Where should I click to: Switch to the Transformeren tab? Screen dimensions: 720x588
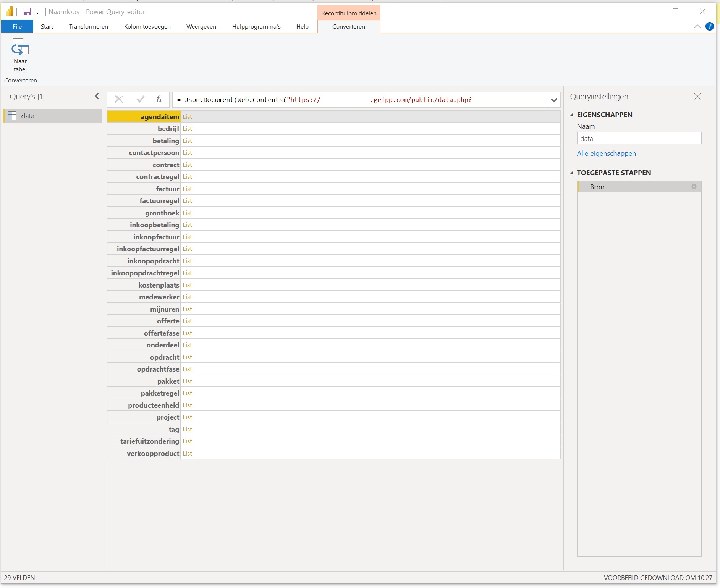coord(89,26)
